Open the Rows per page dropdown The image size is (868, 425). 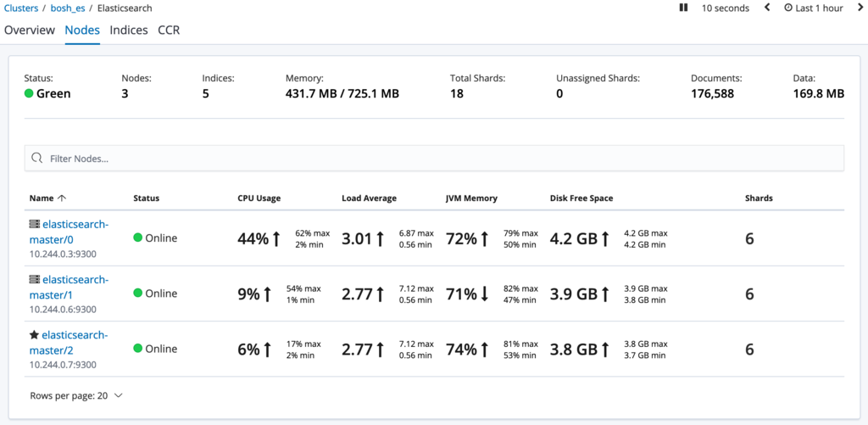click(x=75, y=395)
